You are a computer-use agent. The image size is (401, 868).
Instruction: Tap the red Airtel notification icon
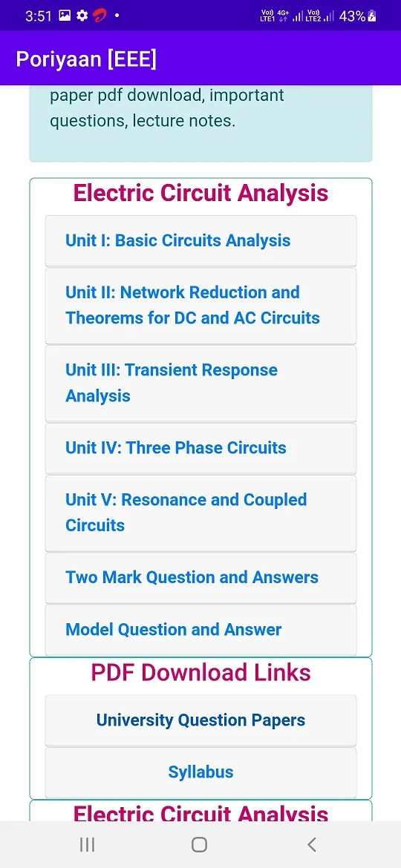point(100,16)
